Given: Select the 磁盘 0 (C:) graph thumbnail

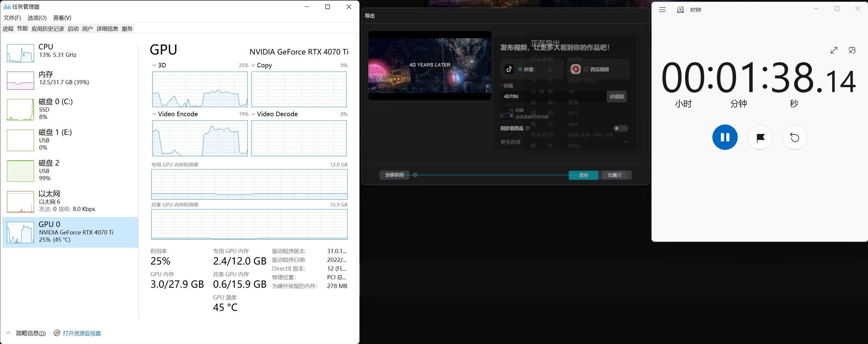Looking at the screenshot, I should [x=20, y=110].
